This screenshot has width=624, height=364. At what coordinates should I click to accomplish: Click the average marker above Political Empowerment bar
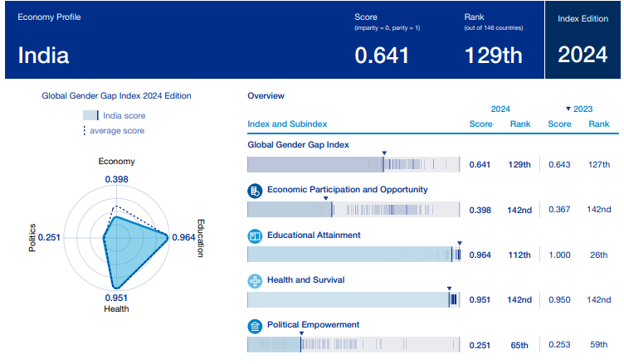[x=301, y=333]
